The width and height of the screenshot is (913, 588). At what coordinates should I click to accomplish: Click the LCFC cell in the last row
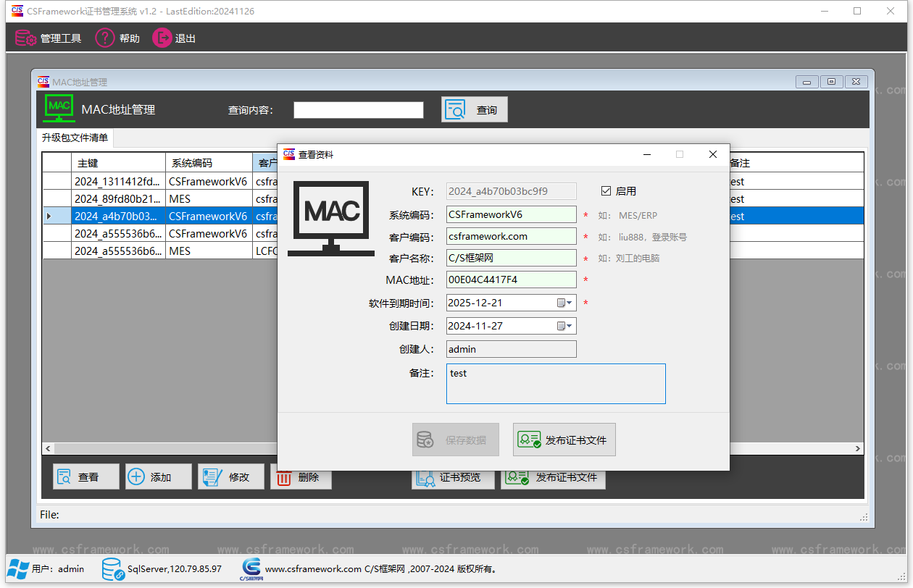(265, 251)
